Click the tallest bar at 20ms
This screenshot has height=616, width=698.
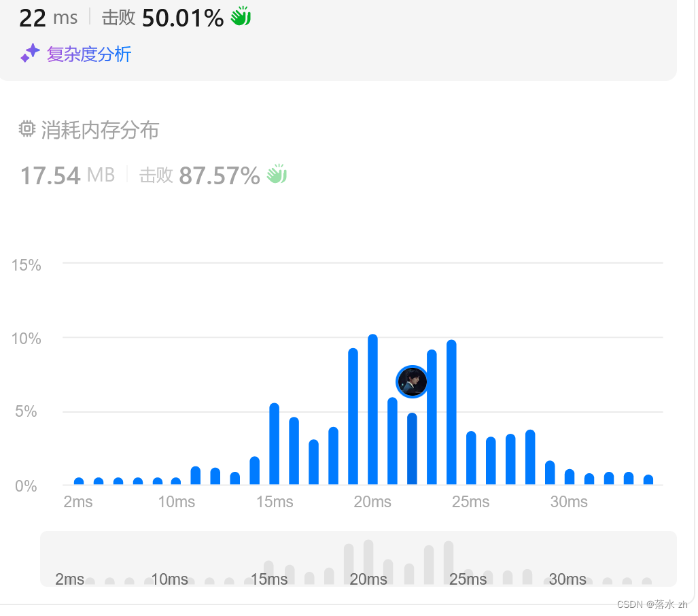(372, 409)
